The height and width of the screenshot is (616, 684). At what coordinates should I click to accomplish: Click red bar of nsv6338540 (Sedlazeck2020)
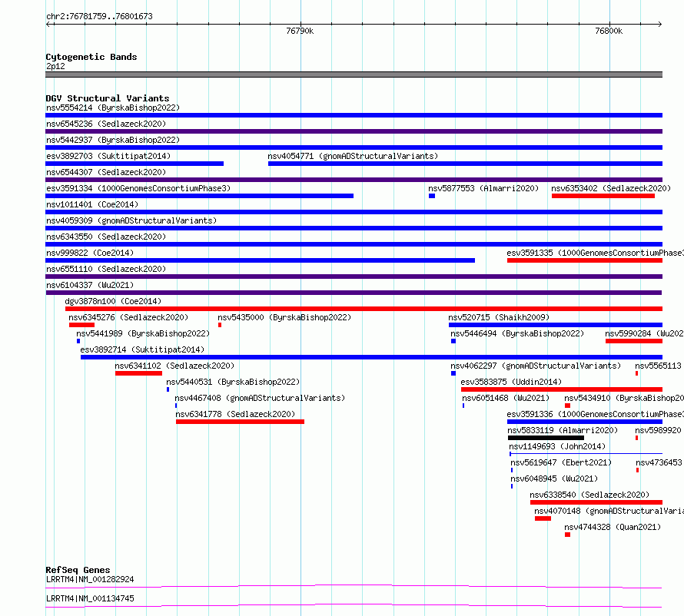[596, 502]
